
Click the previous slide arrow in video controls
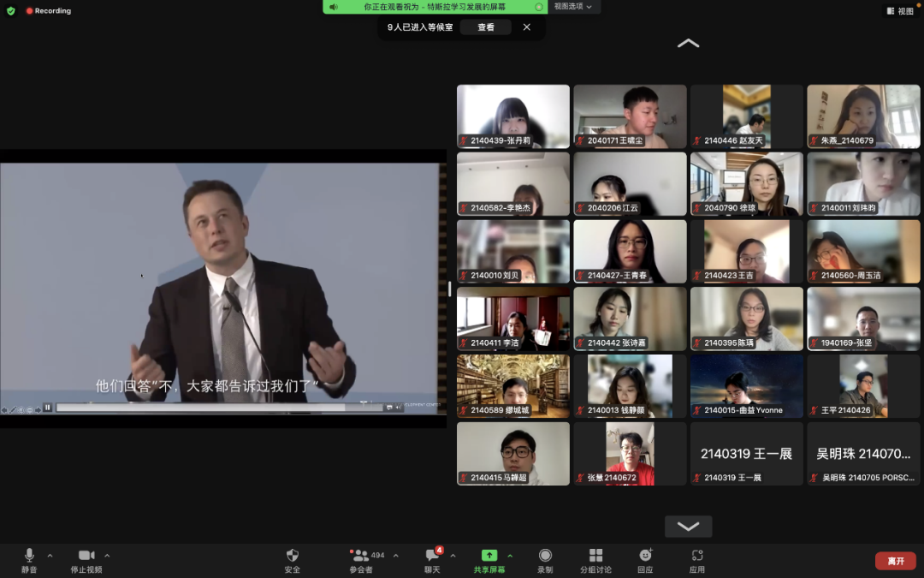click(5, 410)
